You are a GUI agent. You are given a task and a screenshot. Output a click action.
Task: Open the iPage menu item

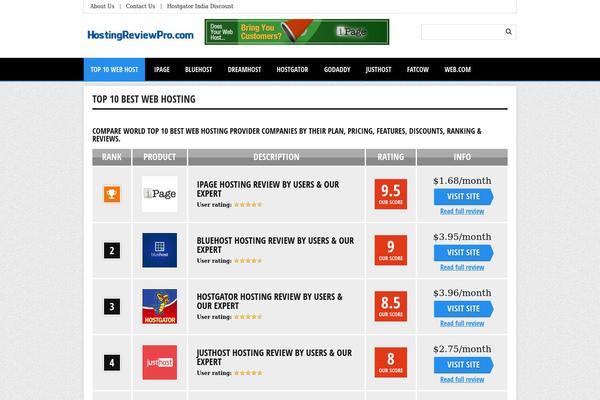click(x=161, y=69)
